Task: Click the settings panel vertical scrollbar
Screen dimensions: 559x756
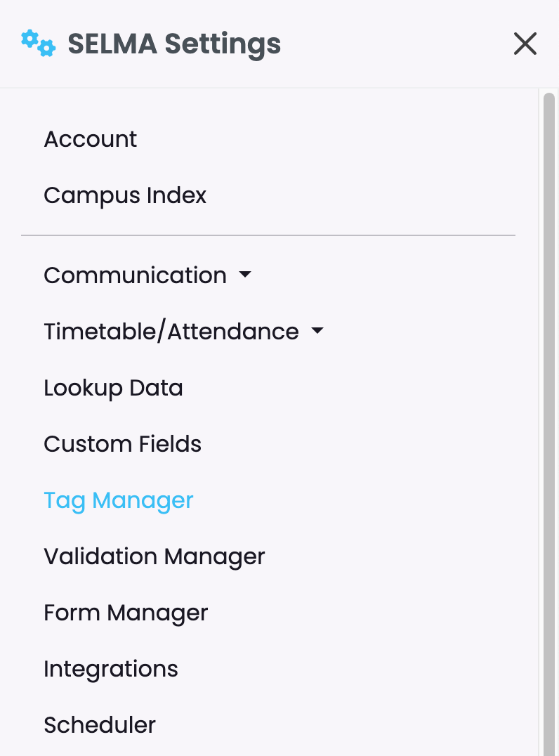Action: pos(549,424)
